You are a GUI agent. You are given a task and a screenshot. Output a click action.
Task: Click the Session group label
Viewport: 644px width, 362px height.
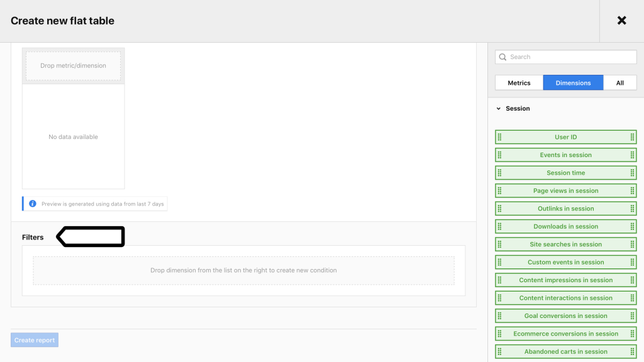[x=518, y=108]
